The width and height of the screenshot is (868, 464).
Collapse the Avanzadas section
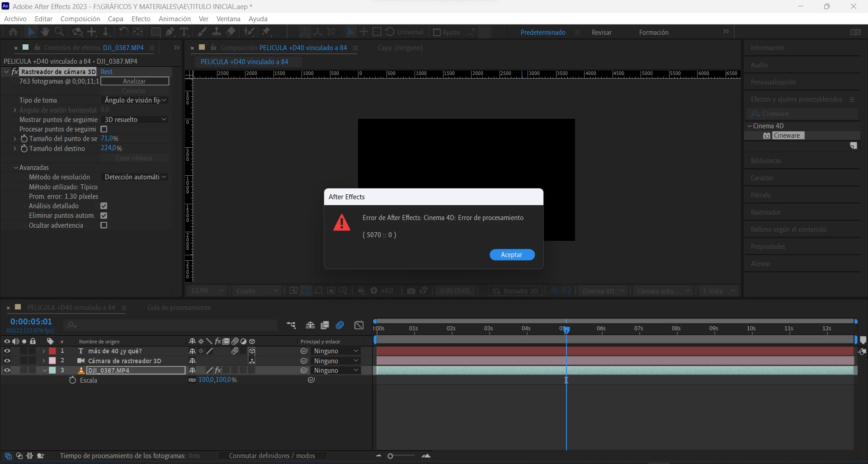(x=16, y=168)
